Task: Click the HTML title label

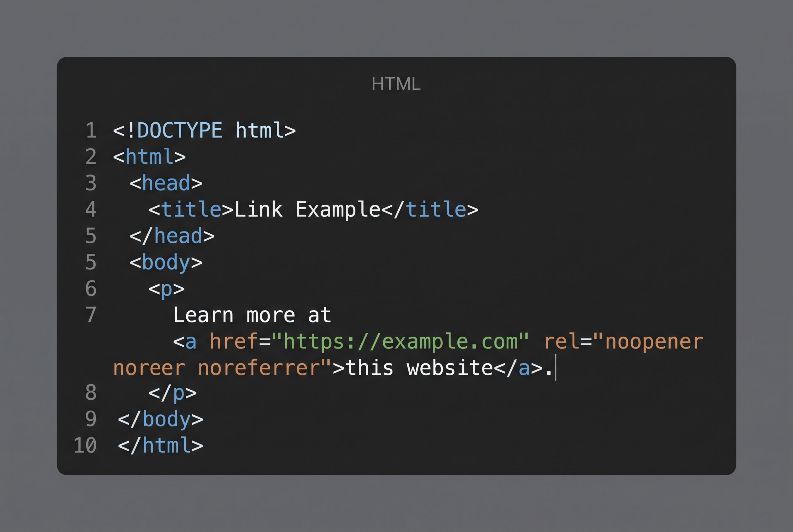Action: (396, 84)
